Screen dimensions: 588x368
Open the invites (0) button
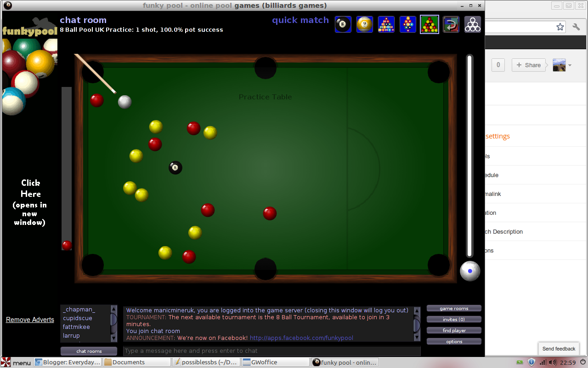pyautogui.click(x=454, y=319)
